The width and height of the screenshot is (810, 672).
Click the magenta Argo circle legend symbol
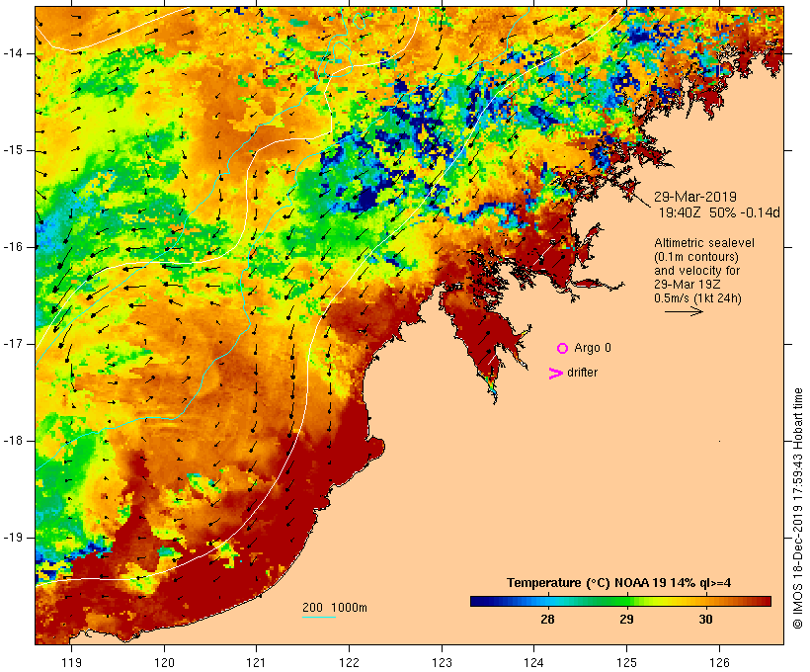[563, 349]
